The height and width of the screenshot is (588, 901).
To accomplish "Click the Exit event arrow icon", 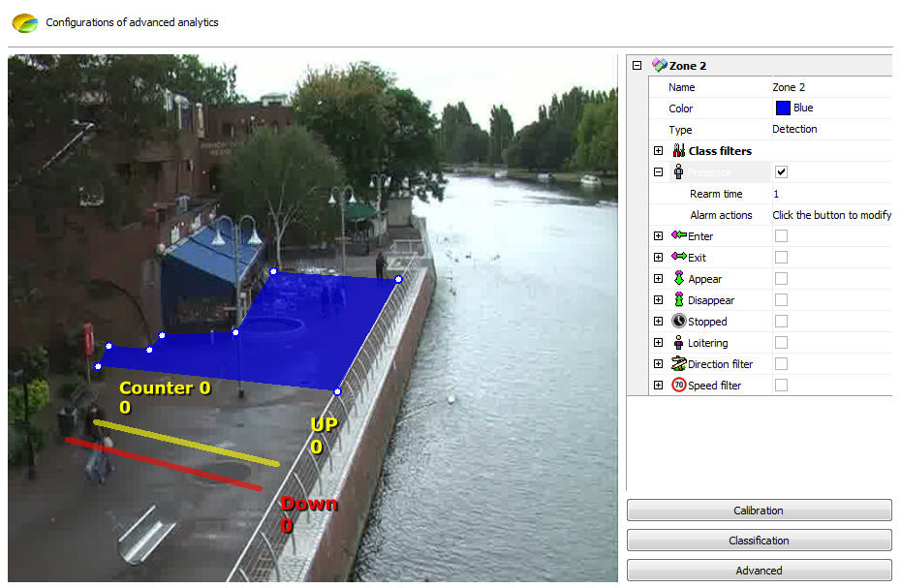I will click(678, 257).
